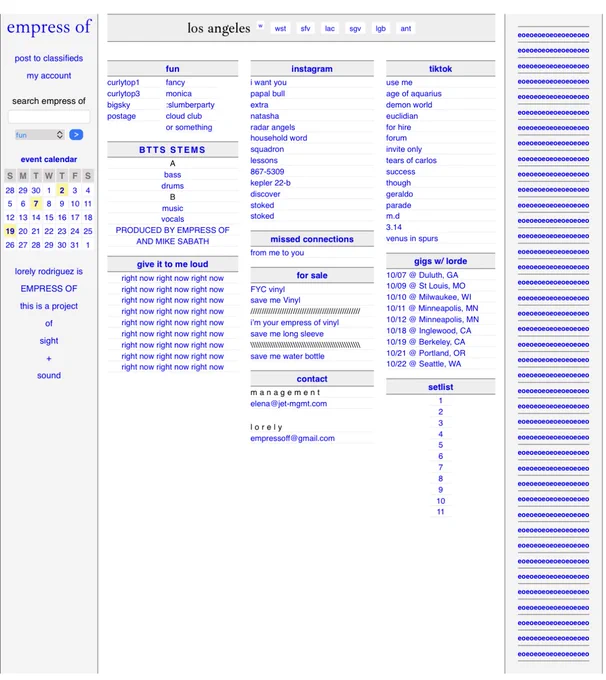Click the 'BTTS STEMS' section header
606x680 pixels.
click(x=173, y=150)
